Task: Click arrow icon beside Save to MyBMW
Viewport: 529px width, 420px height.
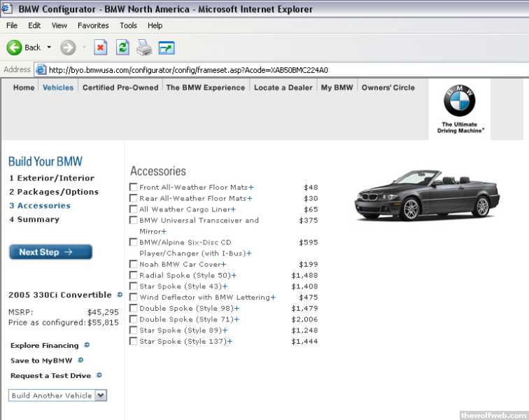Action: pos(80,360)
